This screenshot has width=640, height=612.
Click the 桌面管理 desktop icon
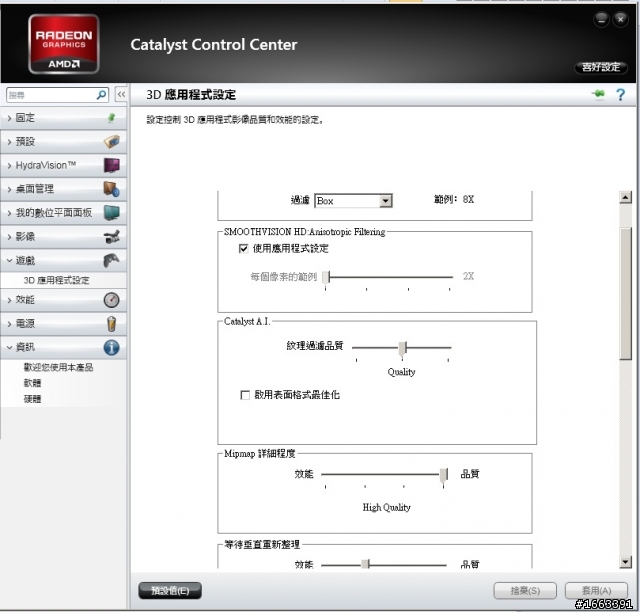pos(111,189)
